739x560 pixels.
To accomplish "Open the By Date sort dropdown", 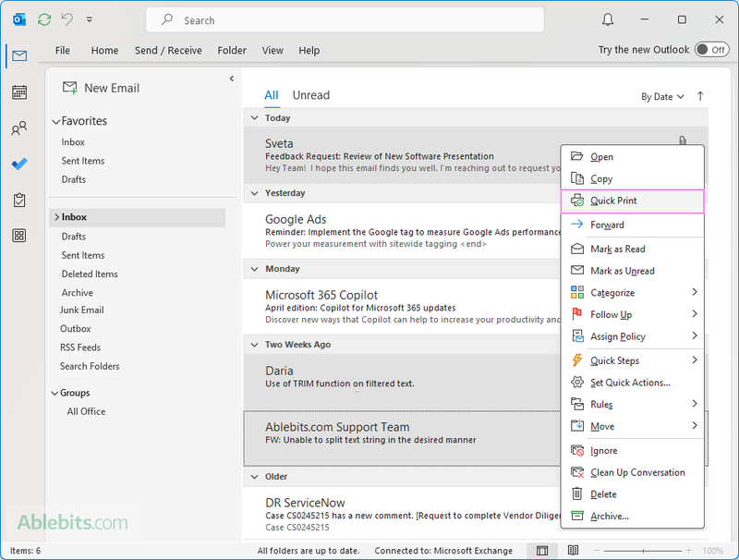I will tap(662, 97).
